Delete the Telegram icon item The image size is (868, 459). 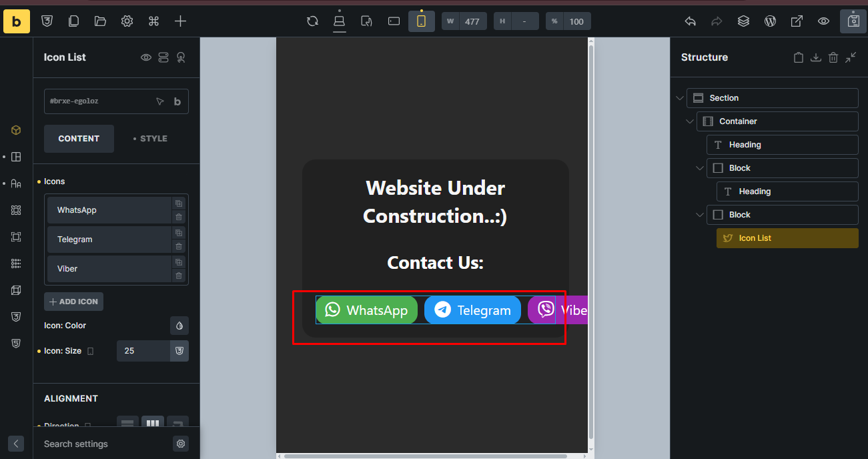(x=179, y=246)
